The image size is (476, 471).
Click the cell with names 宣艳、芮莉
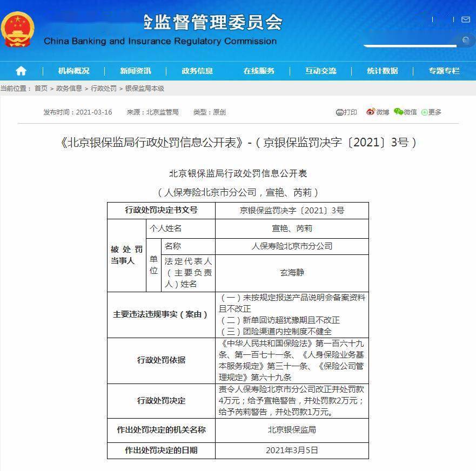pos(292,228)
